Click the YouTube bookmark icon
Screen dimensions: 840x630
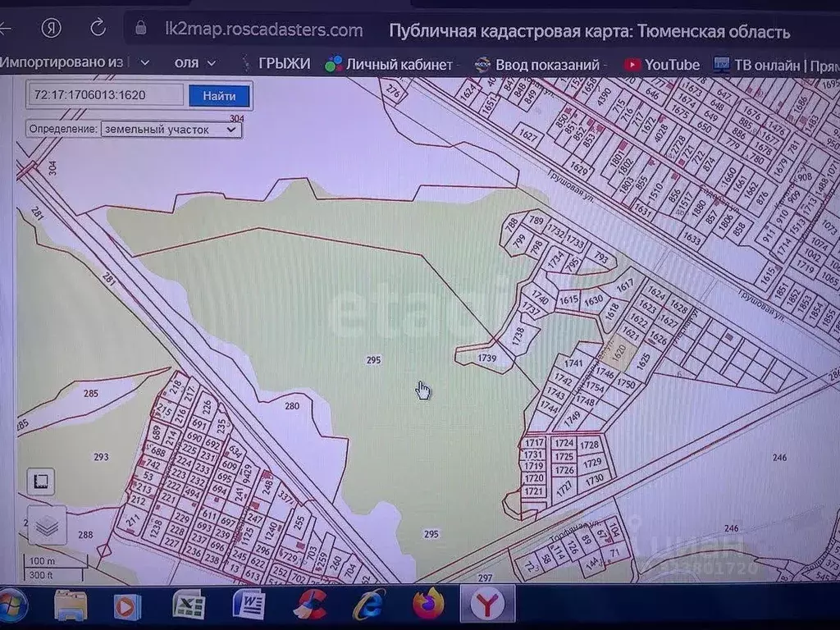point(632,63)
